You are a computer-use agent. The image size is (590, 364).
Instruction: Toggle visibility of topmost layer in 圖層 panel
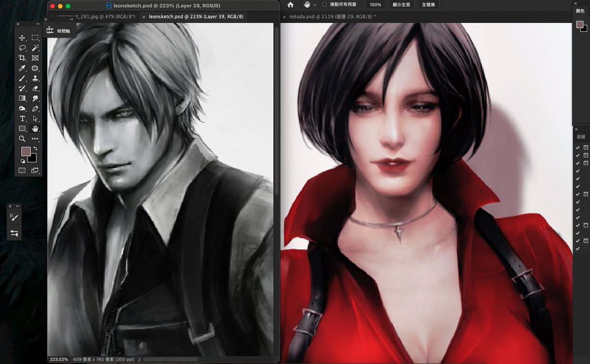pyautogui.click(x=578, y=147)
